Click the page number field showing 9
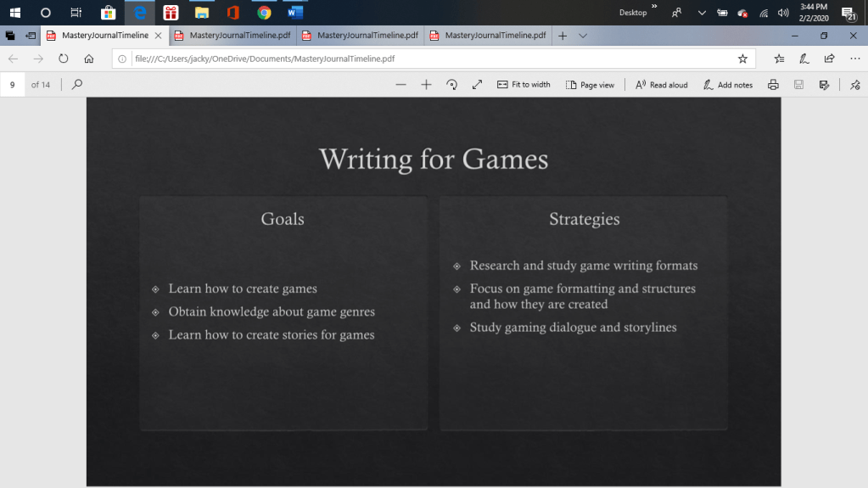868x488 pixels. point(13,85)
